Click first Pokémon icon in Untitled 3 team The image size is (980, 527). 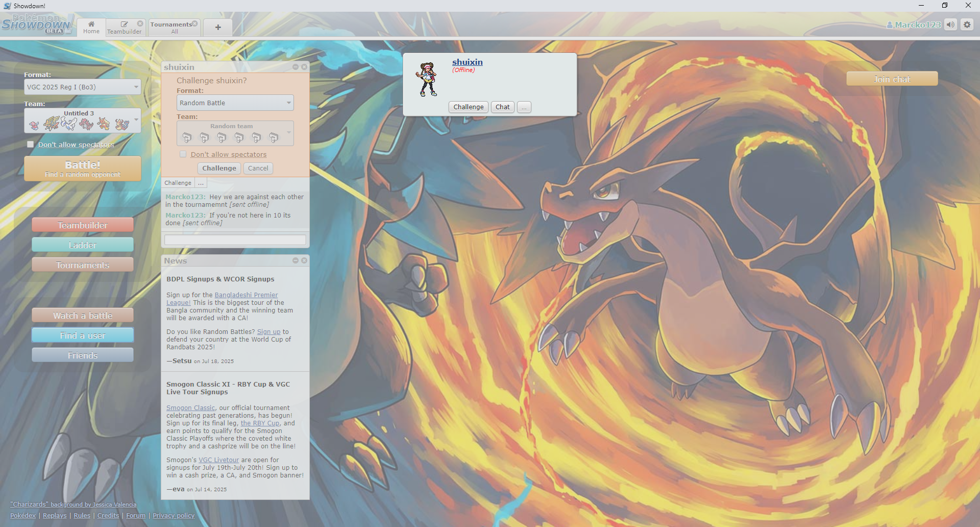pos(34,124)
